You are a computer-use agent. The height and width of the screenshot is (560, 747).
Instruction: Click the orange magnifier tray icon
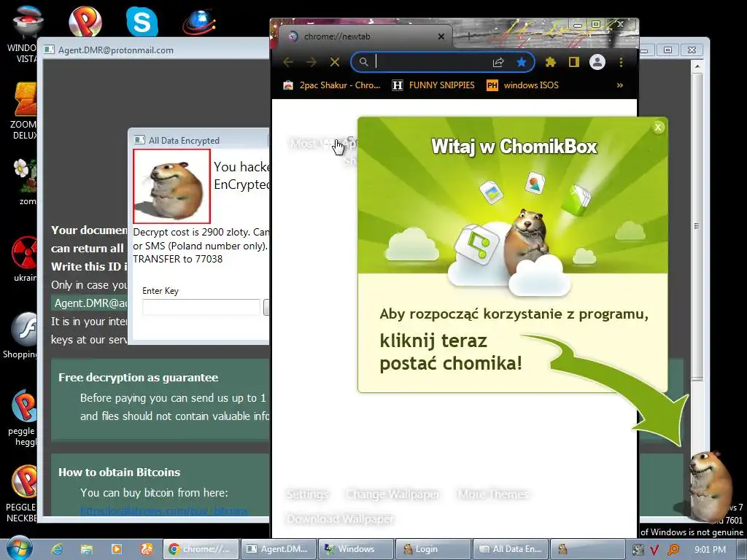pyautogui.click(x=673, y=550)
